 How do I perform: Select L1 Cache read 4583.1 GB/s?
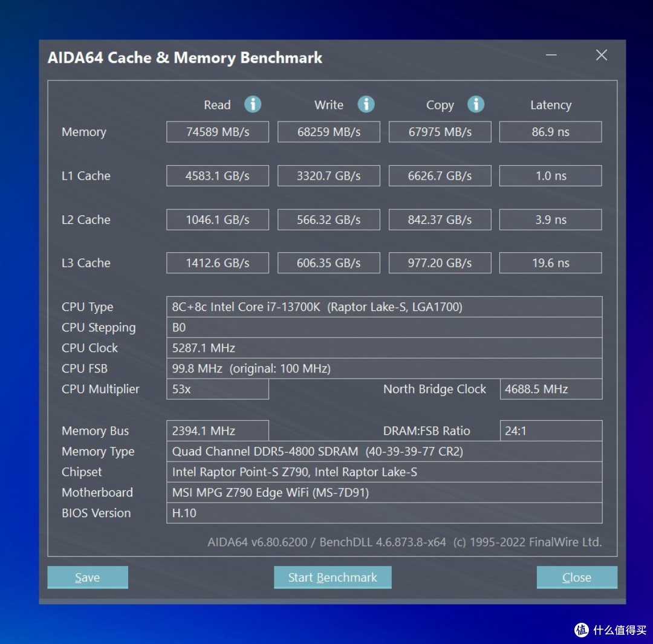coord(218,176)
